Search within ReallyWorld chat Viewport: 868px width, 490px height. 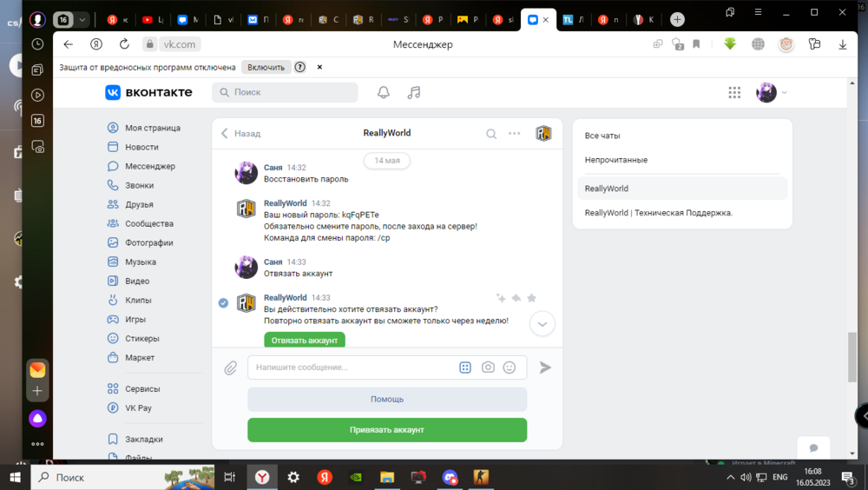[x=491, y=134]
